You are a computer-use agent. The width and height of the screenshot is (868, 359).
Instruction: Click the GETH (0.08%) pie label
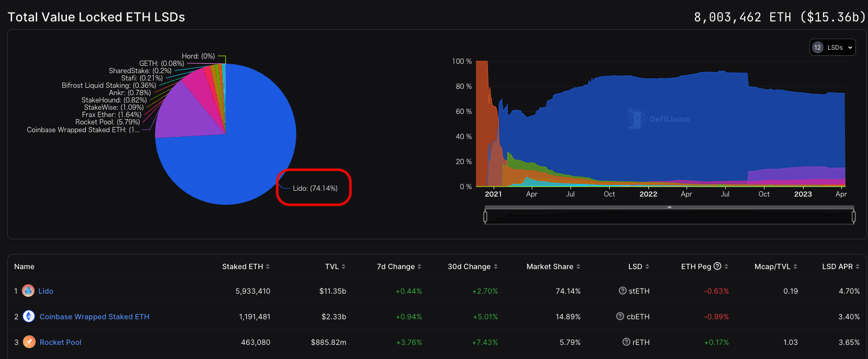click(x=162, y=63)
